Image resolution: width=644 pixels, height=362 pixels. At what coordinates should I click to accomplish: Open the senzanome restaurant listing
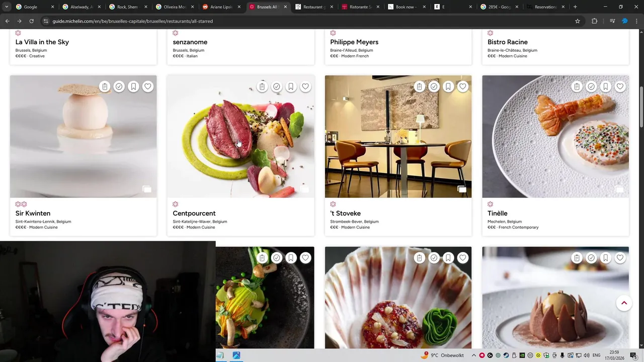click(x=190, y=42)
